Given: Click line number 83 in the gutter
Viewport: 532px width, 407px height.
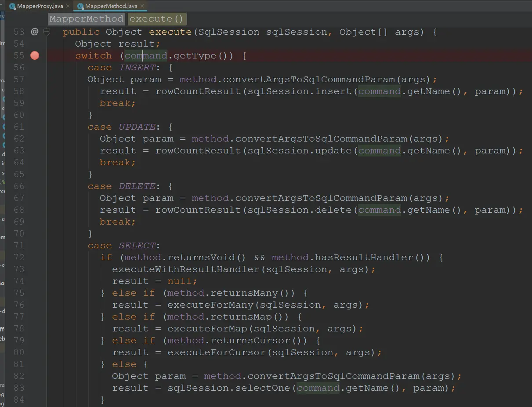Looking at the screenshot, I should click(x=19, y=388).
